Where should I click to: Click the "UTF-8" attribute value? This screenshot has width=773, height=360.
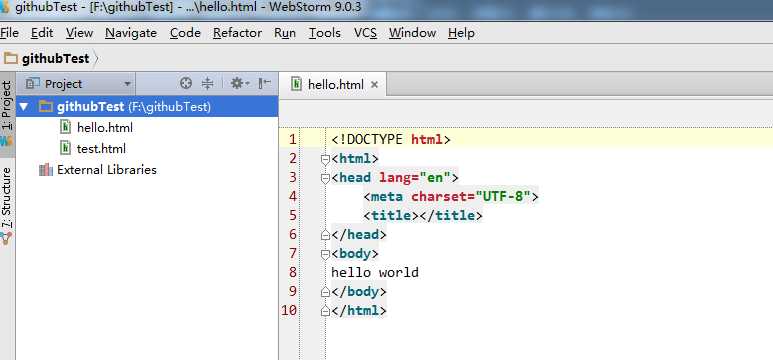point(503,197)
